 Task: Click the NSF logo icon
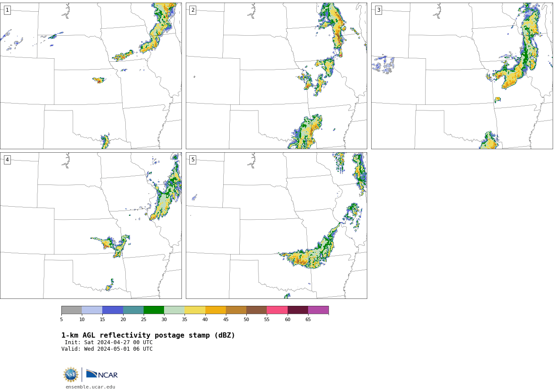click(x=71, y=375)
